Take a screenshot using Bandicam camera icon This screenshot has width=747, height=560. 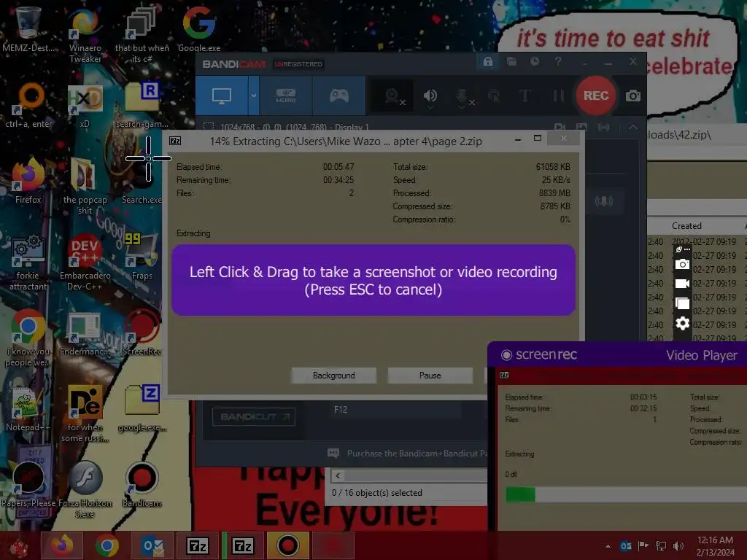coord(632,96)
